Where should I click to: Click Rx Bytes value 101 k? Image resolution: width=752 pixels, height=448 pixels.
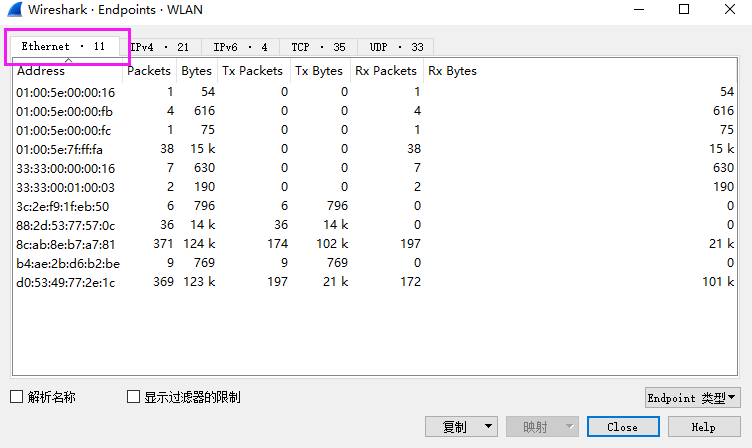point(718,282)
